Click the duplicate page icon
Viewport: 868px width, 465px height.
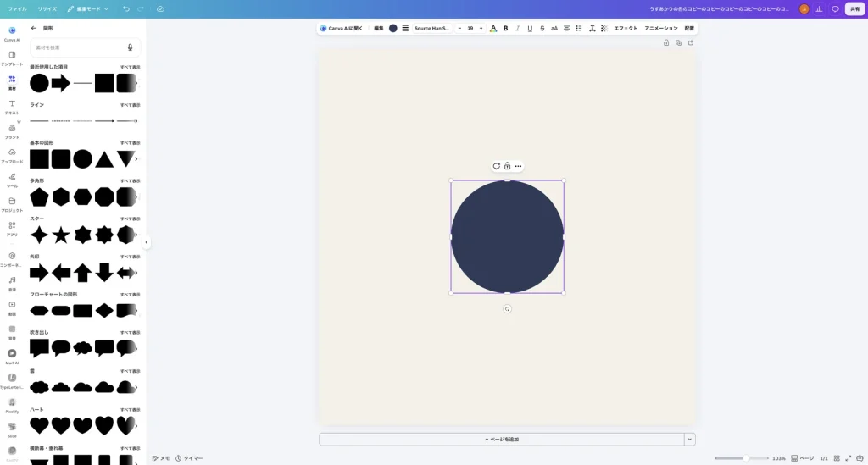[678, 42]
